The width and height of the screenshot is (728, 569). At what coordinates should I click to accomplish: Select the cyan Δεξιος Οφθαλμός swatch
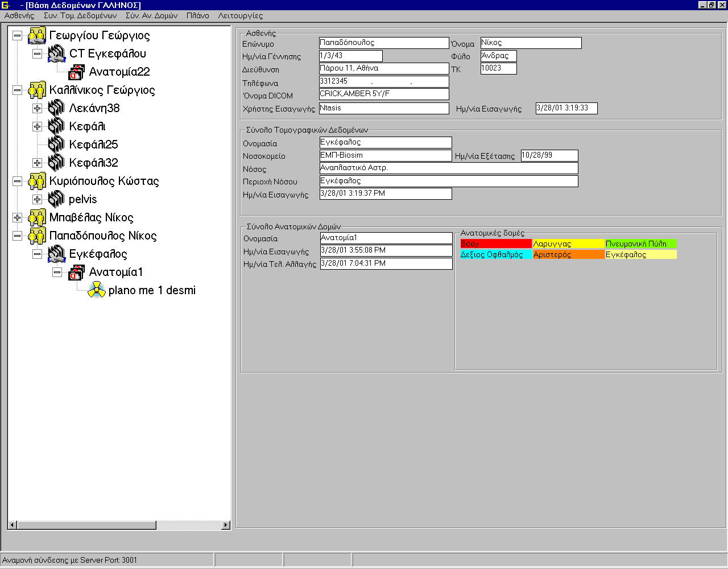pyautogui.click(x=496, y=254)
